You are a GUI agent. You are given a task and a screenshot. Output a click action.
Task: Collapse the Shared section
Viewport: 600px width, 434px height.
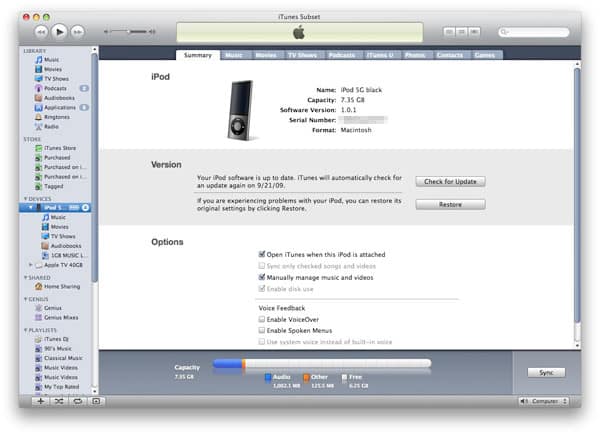click(x=26, y=277)
